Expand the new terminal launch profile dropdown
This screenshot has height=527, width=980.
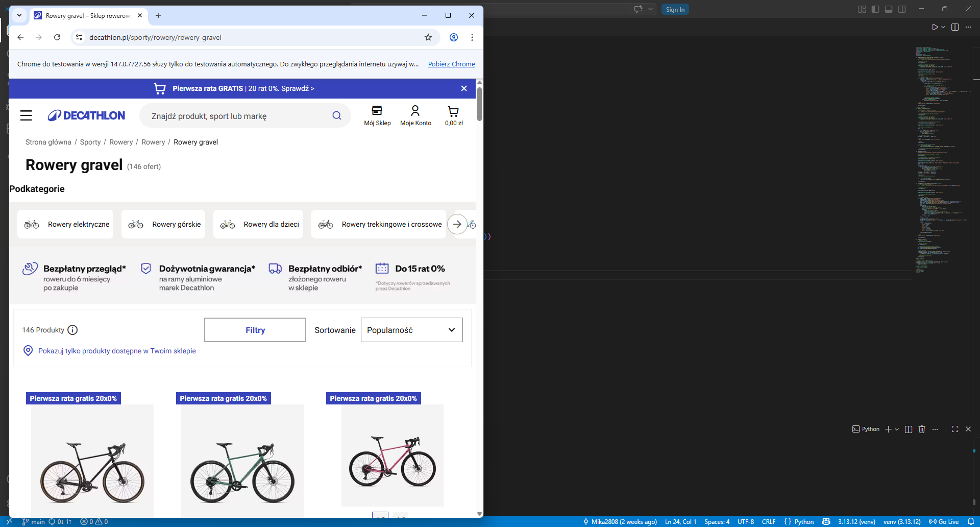pyautogui.click(x=897, y=429)
